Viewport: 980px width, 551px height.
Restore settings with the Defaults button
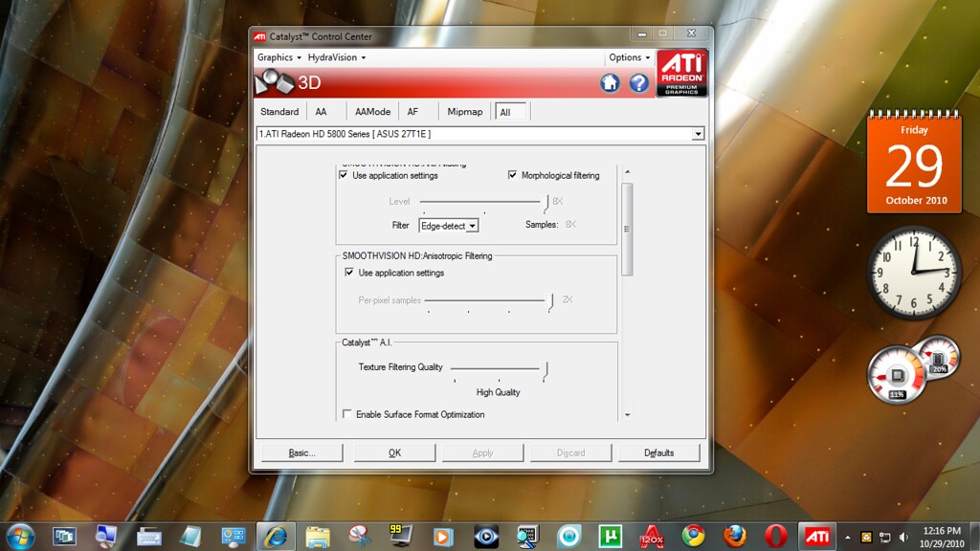(658, 452)
